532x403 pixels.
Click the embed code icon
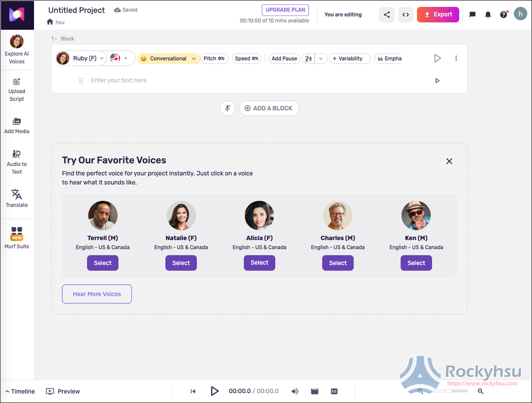point(406,14)
